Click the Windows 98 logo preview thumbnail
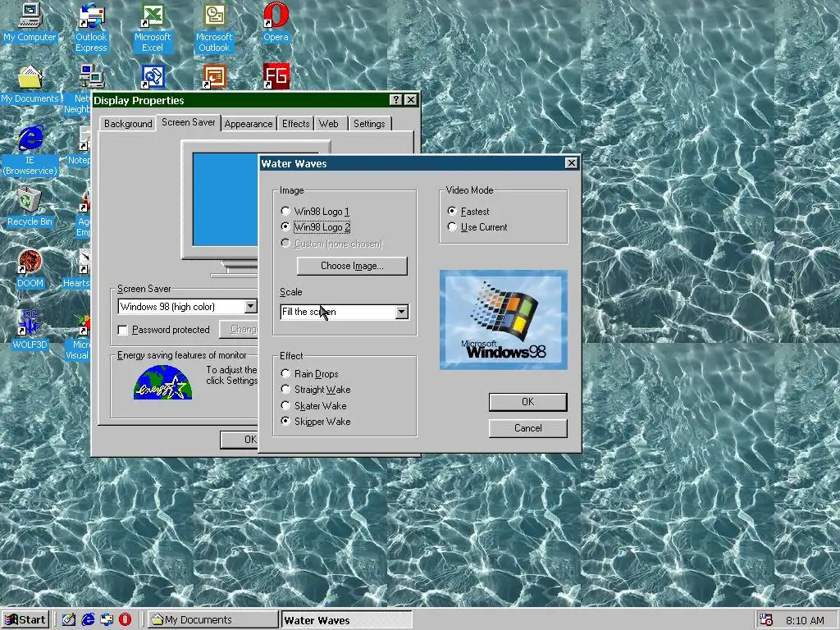Viewport: 840px width, 630px height. pyautogui.click(x=503, y=320)
